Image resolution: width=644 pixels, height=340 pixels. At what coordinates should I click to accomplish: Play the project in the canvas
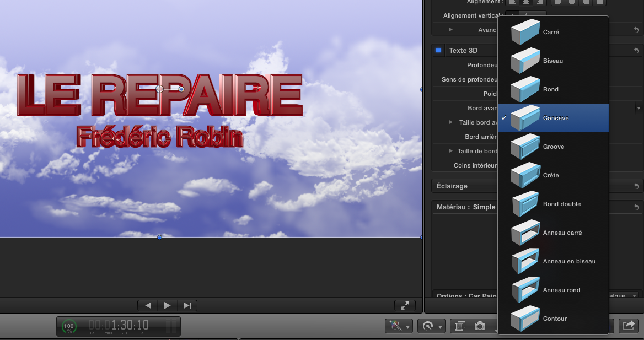point(167,305)
